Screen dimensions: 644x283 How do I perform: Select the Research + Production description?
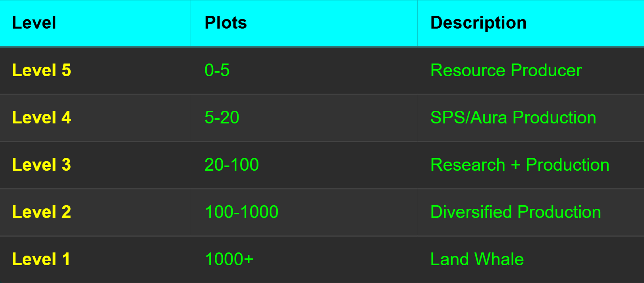[520, 165]
